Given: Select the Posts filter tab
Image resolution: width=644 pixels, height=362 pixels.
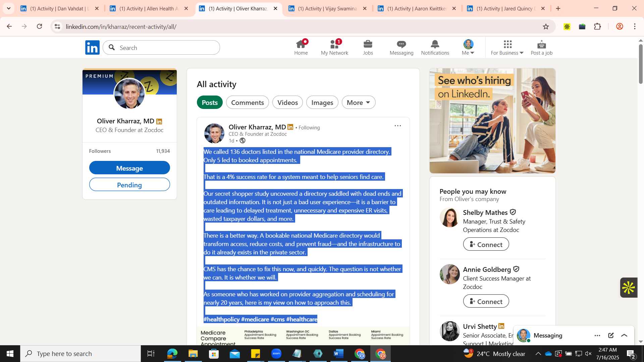Looking at the screenshot, I should point(210,103).
